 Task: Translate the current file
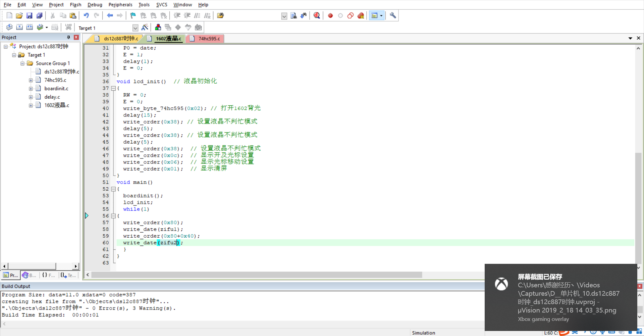point(9,27)
